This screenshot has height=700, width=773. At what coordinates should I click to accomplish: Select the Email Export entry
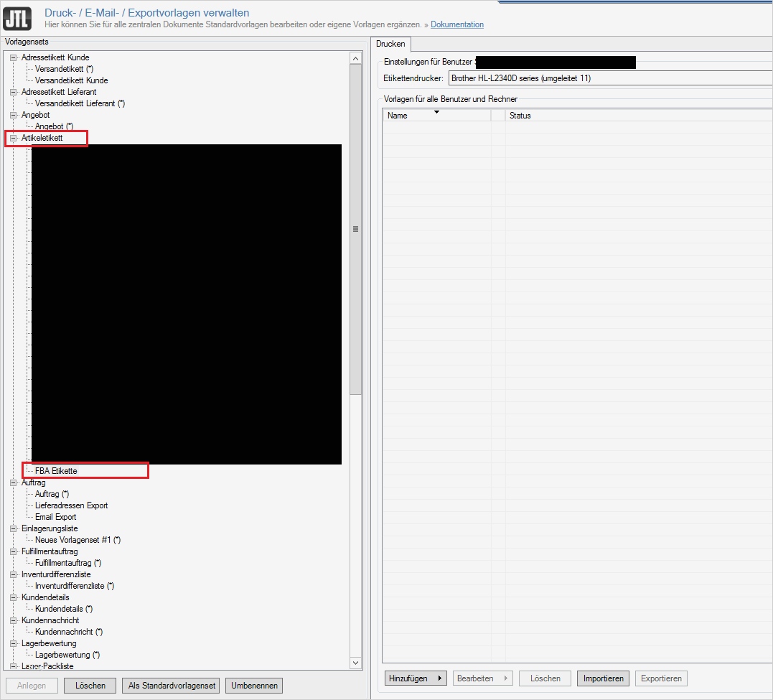click(x=56, y=517)
